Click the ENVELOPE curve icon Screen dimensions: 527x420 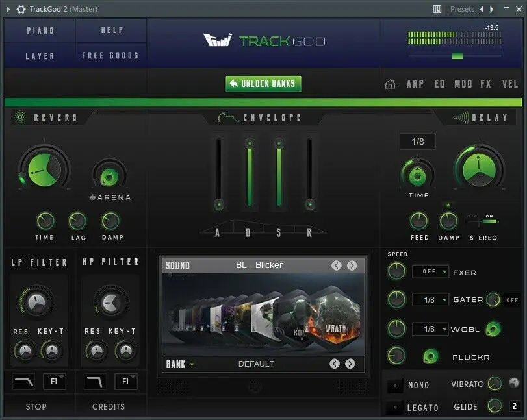pos(227,117)
